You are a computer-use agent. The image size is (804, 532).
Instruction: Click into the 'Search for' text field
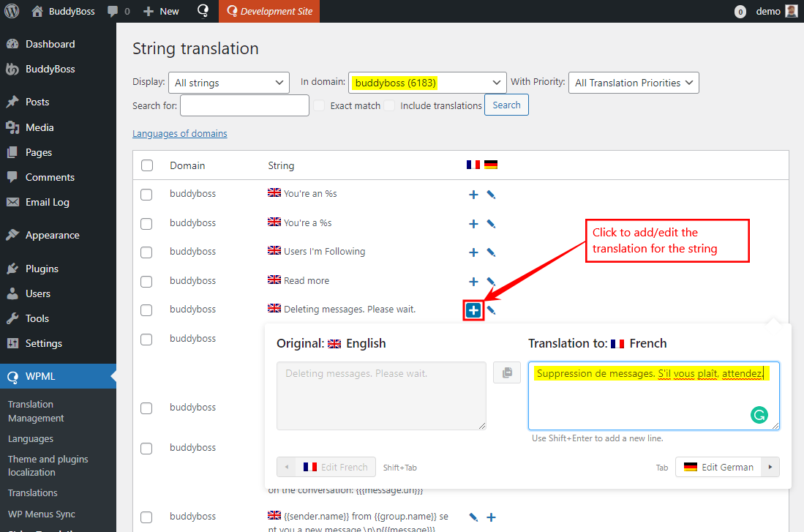tap(244, 105)
